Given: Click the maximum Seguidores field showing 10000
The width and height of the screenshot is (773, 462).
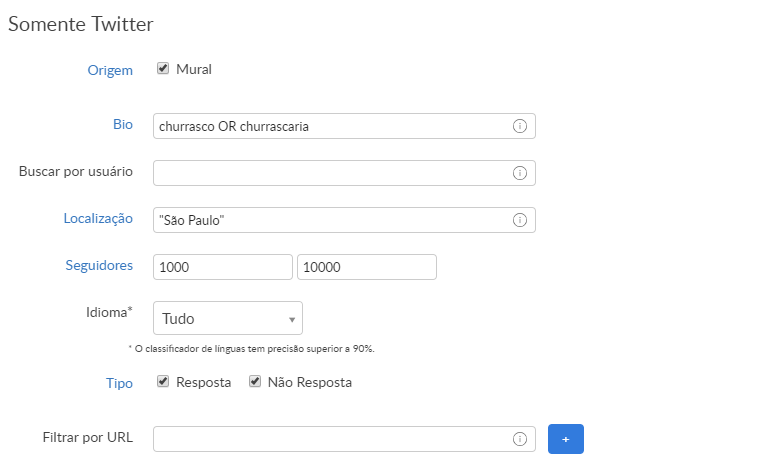Looking at the screenshot, I should tap(366, 267).
